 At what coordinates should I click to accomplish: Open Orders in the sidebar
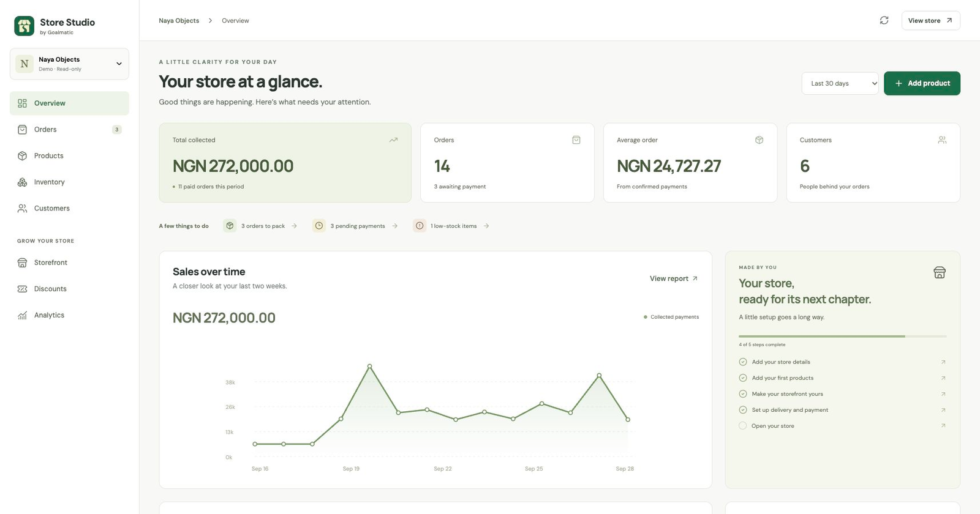[69, 130]
